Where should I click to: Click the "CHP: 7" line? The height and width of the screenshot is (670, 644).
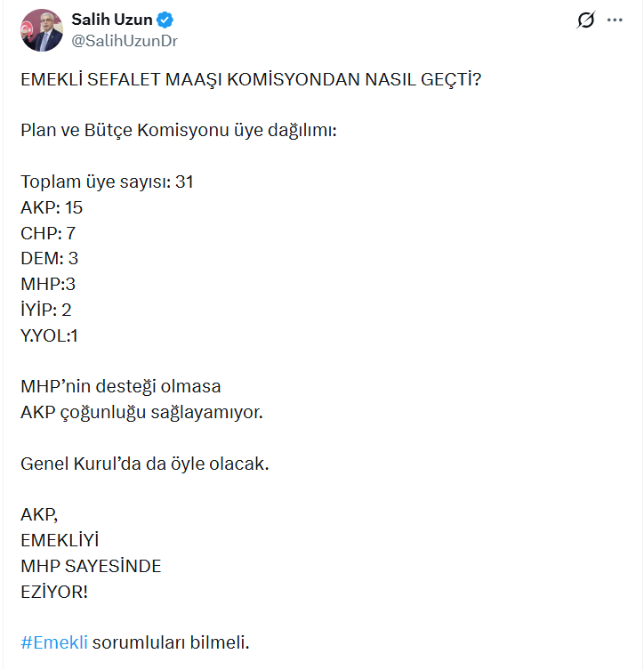tap(48, 233)
